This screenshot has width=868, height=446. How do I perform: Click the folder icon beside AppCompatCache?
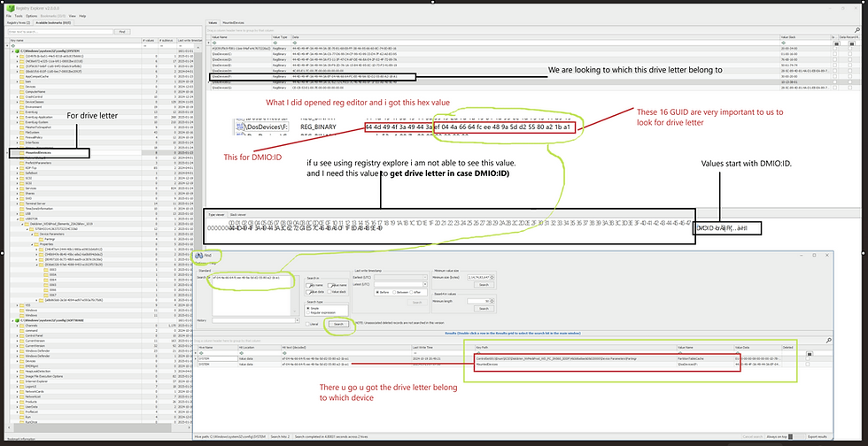(x=21, y=76)
